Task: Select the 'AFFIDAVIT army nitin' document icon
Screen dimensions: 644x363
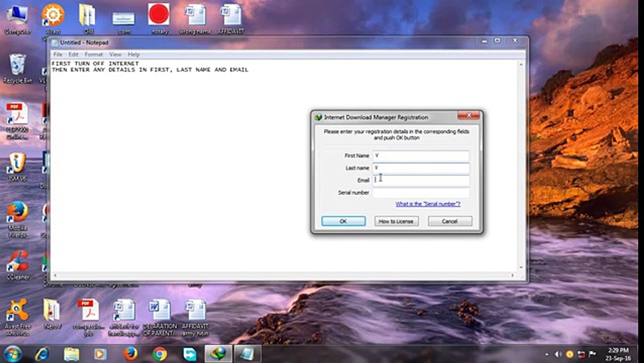Action: [x=195, y=317]
